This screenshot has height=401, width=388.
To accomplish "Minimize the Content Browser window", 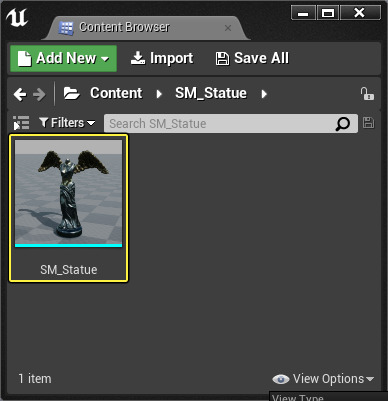I will point(303,13).
